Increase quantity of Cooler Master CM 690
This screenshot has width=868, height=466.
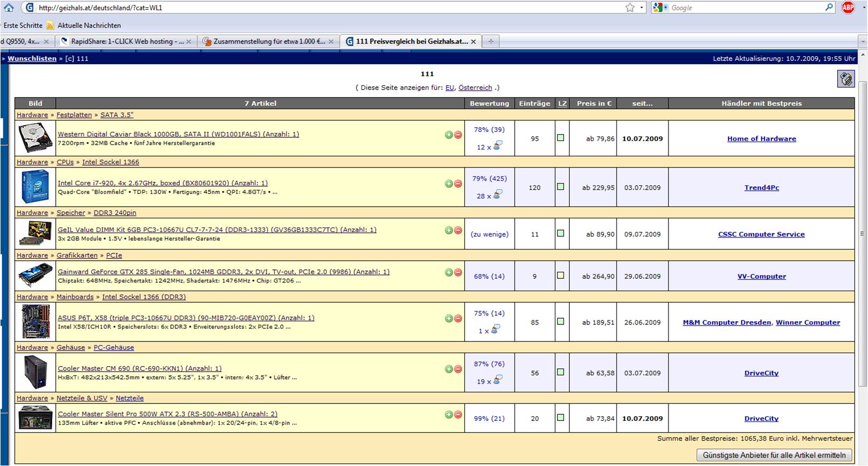tap(449, 368)
